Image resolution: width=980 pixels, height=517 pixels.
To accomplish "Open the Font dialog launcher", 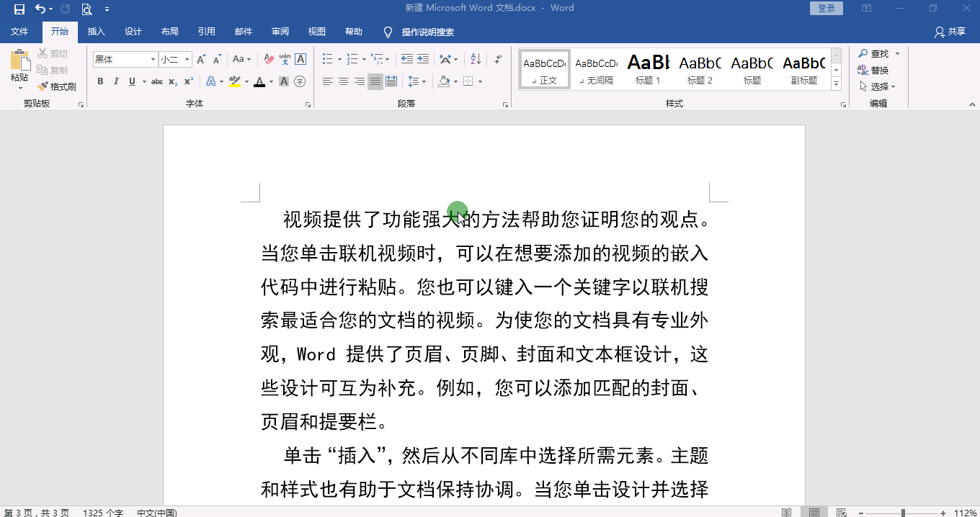I will 308,105.
